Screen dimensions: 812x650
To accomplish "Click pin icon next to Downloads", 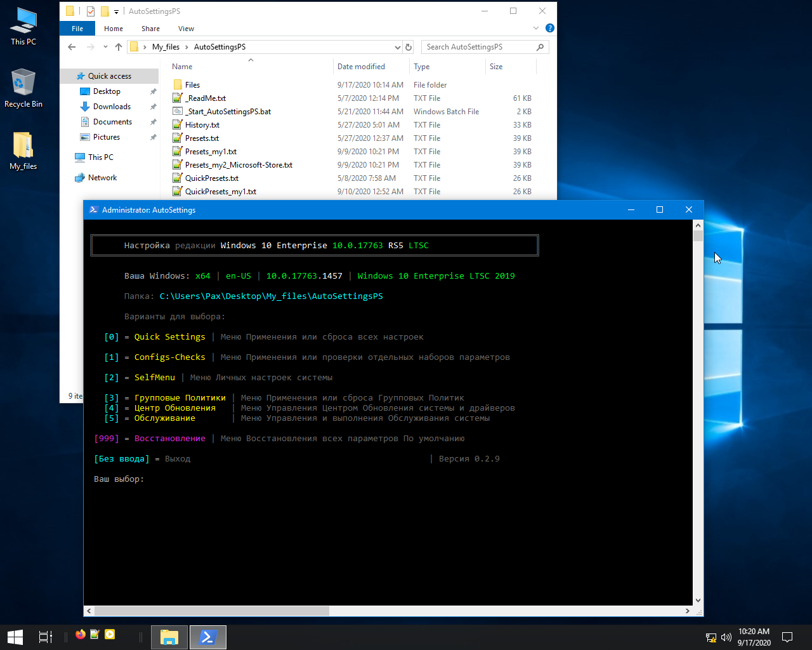I will tap(153, 107).
